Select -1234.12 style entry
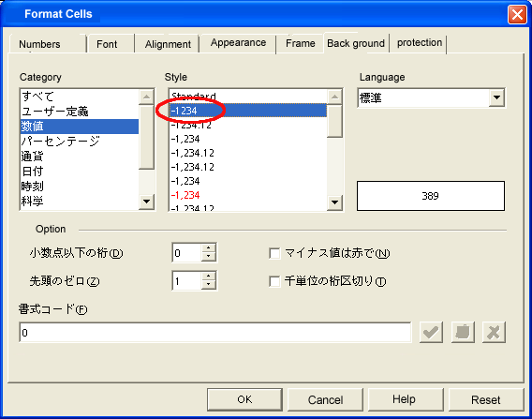The height and width of the screenshot is (419, 532). coord(248,125)
